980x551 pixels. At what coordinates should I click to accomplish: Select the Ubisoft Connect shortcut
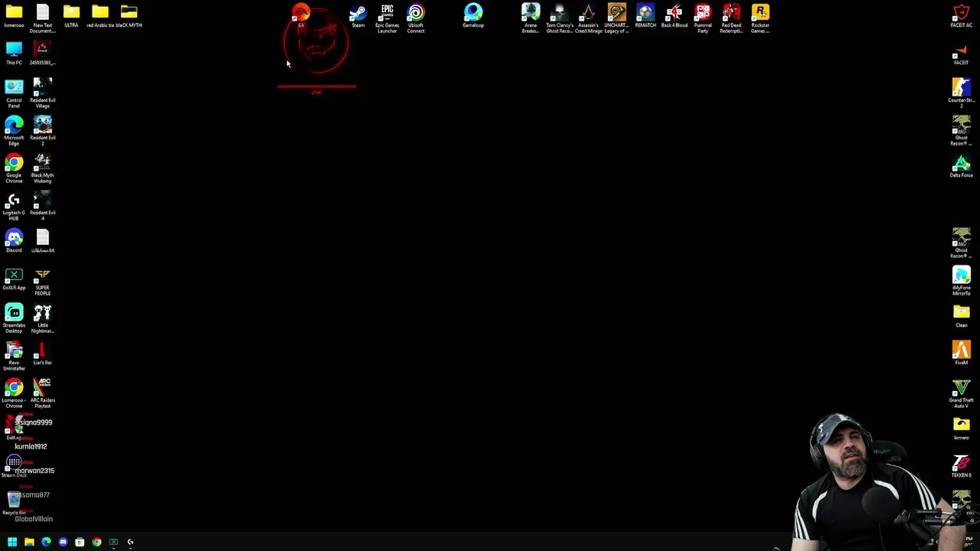click(x=416, y=18)
